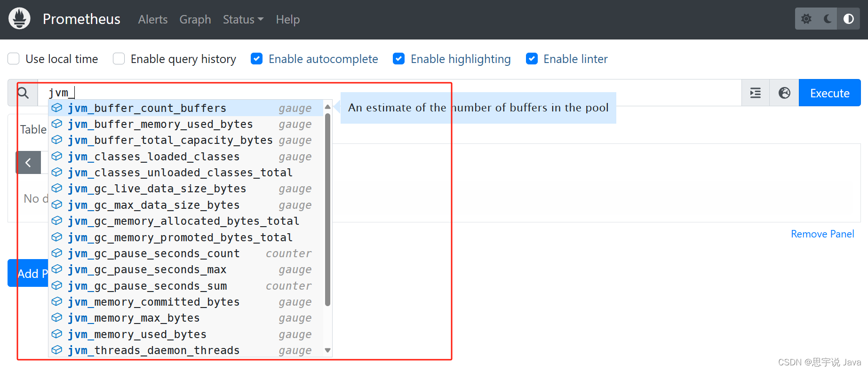Open the Status dropdown menu
Image resolution: width=868 pixels, height=371 pixels.
point(243,19)
